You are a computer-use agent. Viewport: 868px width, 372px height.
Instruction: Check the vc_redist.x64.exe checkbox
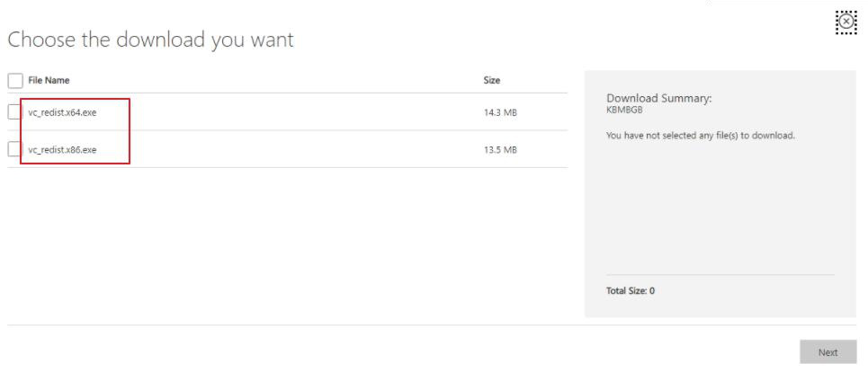[x=13, y=112]
